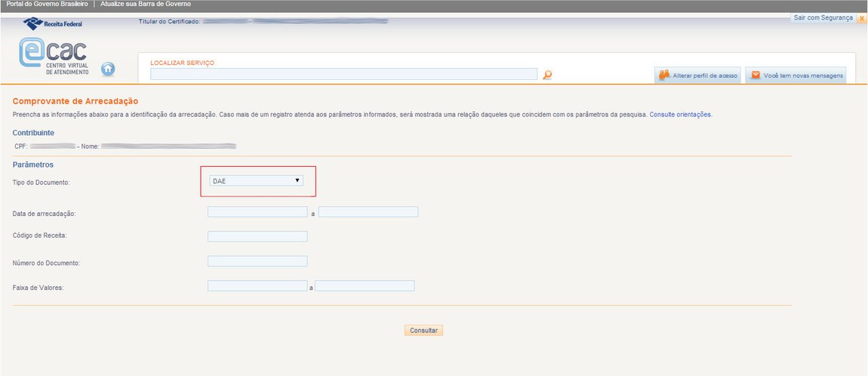
Task: Click Atualize sua Barra de Governo
Action: click(146, 5)
